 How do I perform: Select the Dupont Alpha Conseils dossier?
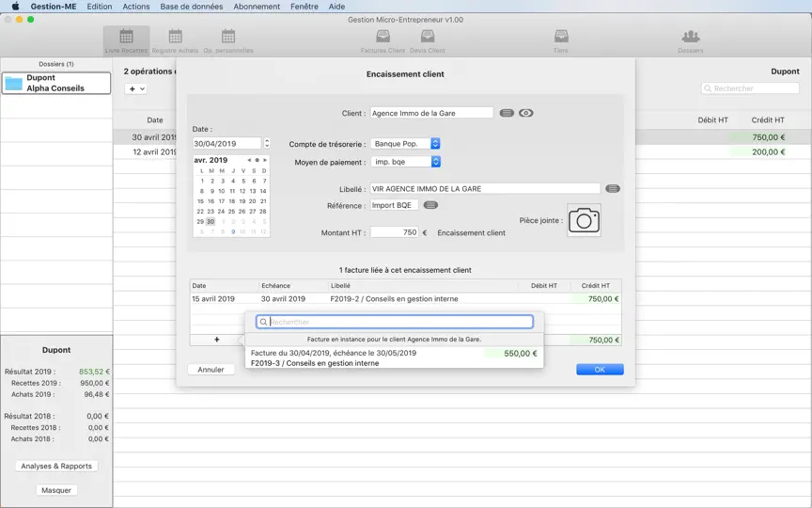(56, 83)
